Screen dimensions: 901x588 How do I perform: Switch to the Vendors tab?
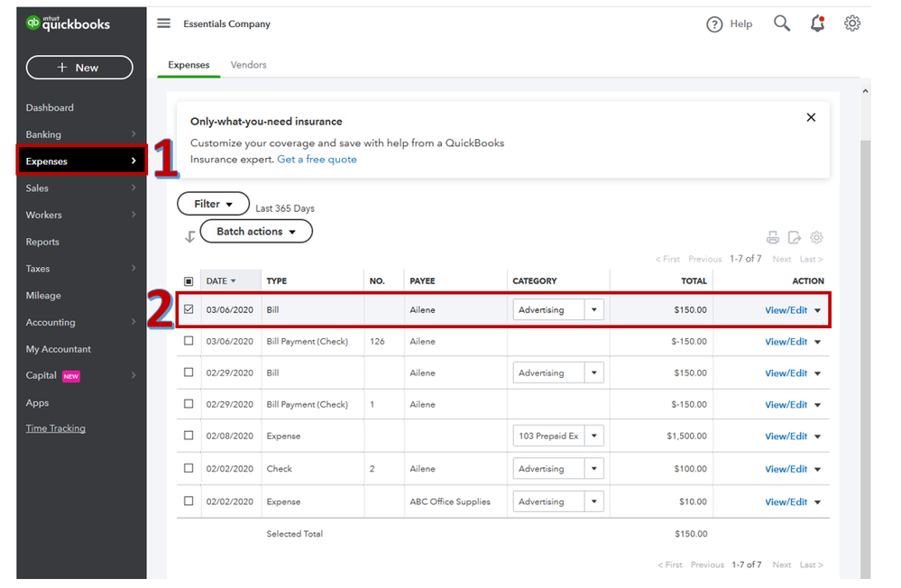pyautogui.click(x=248, y=65)
